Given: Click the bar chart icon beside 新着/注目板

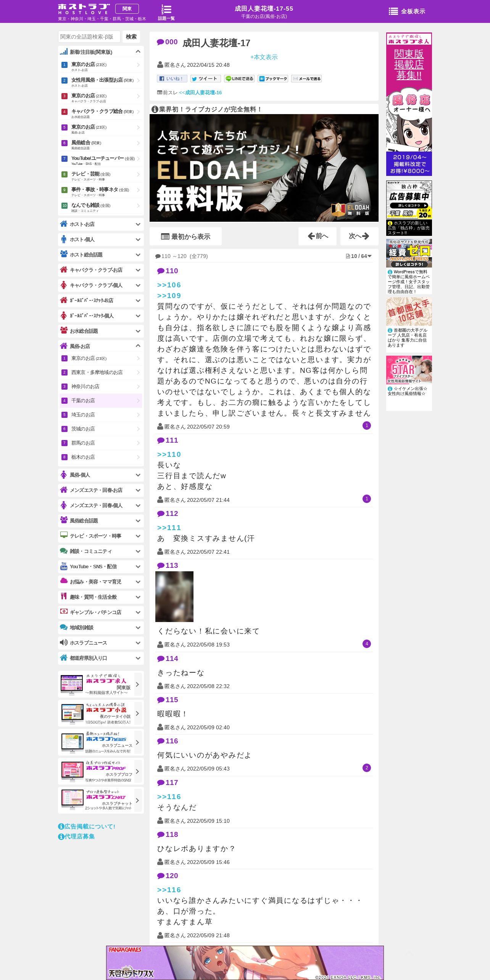Looking at the screenshot, I should (x=64, y=52).
